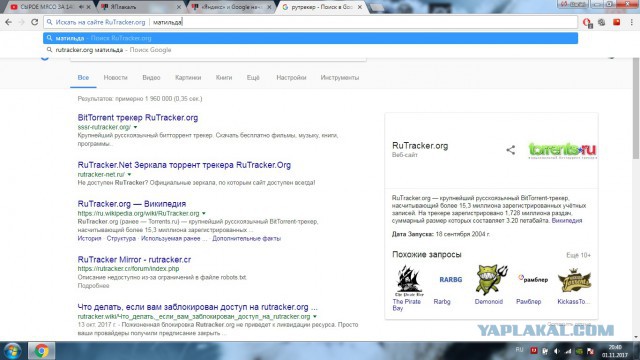Close the YouTube tab
640x360 pixels.
coord(89,7)
